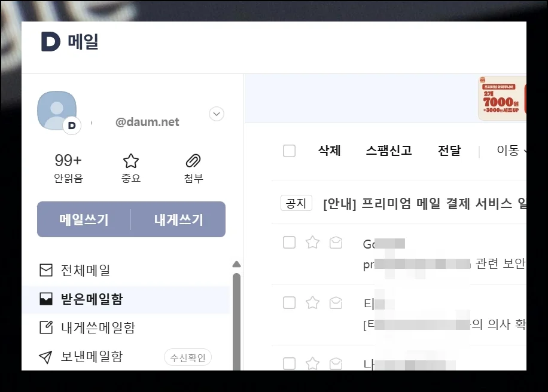
Task: Click the 수신확인 badge
Action: tap(187, 358)
